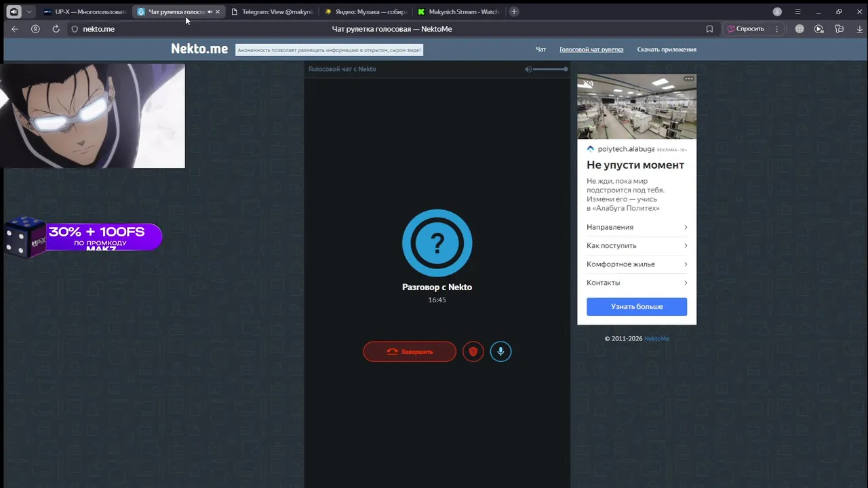Click the anime character overlay image
Viewport: 868px width, 488px height.
(x=92, y=116)
